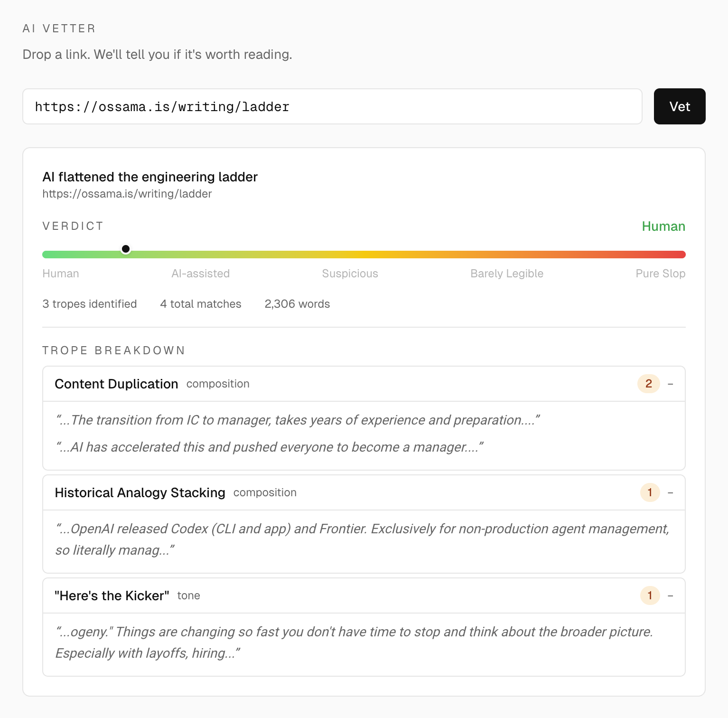This screenshot has width=728, height=718.
Task: Click the "Suspicious" scale label
Action: point(350,274)
